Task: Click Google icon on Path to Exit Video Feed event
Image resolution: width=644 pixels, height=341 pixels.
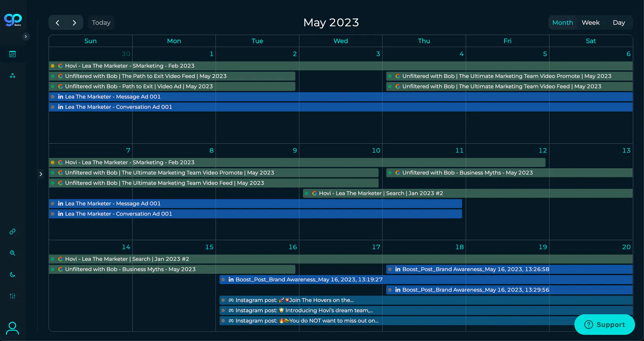Action: click(x=60, y=76)
